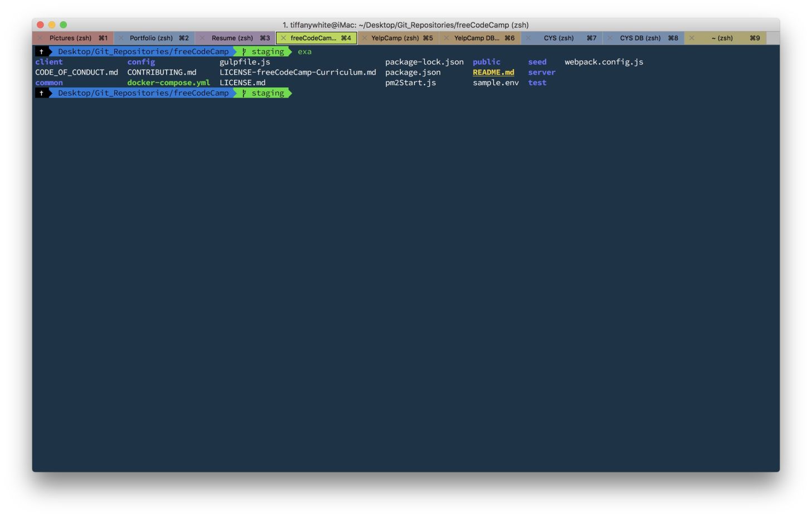Click the CODE_OF_CONDUCT.md file name

click(x=76, y=72)
